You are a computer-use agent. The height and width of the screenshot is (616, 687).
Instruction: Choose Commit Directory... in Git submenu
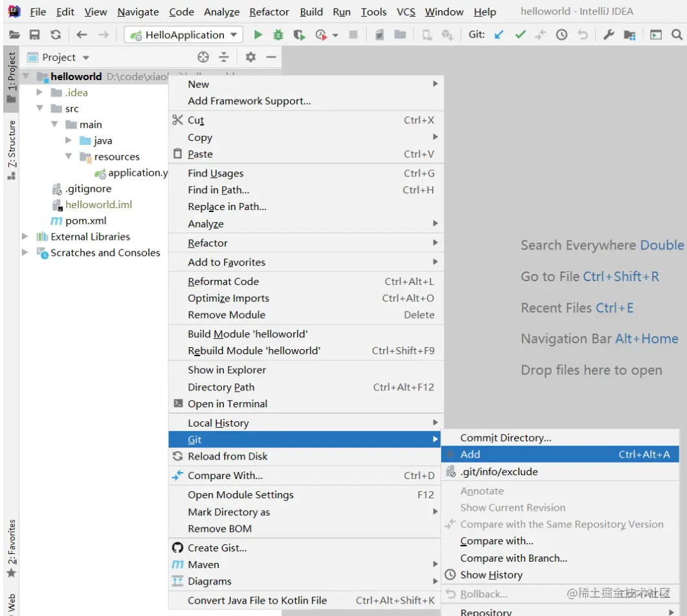click(560, 438)
